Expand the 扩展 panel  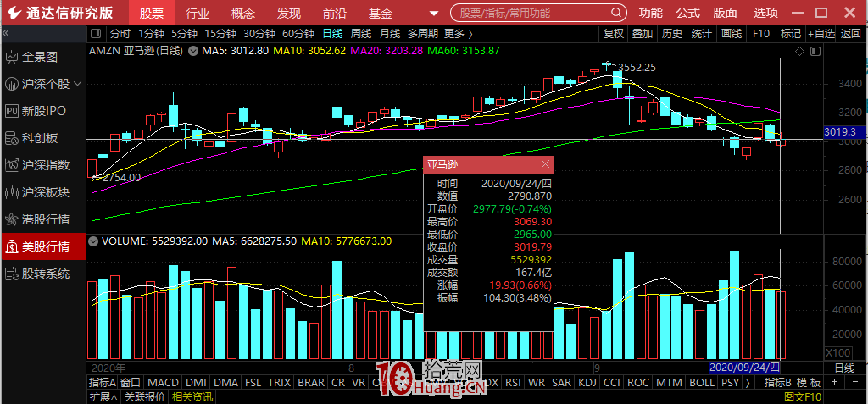(103, 397)
